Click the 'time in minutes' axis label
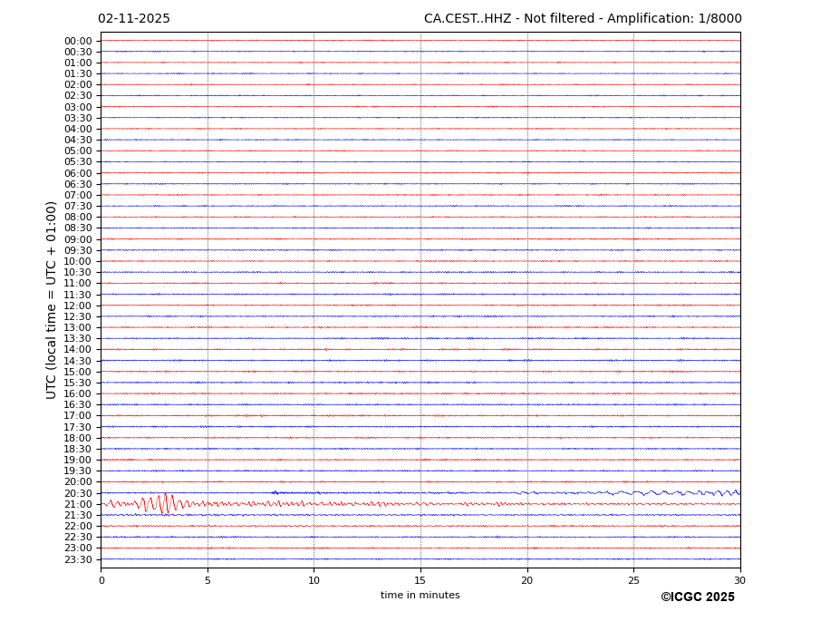This screenshot has height=631, width=840. click(x=420, y=596)
